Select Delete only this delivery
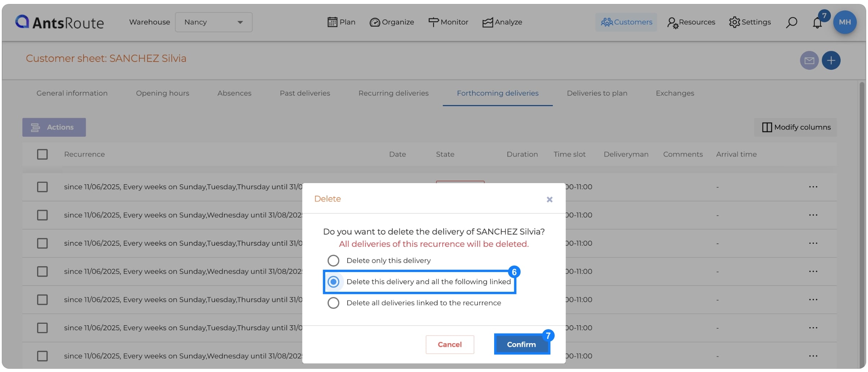The image size is (868, 372). [x=379, y=260]
